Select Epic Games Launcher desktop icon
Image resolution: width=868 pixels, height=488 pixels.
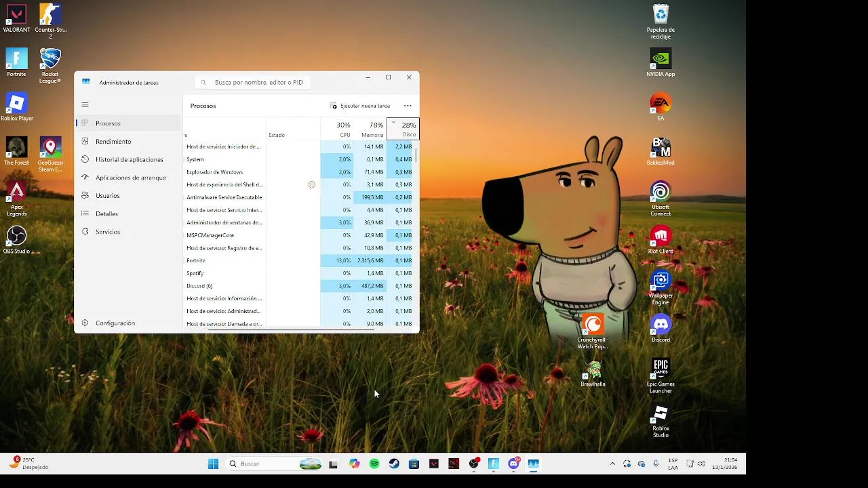[x=660, y=376]
